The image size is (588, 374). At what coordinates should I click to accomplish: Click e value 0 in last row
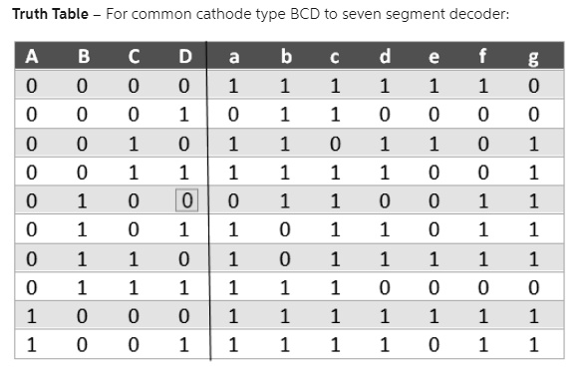coord(434,344)
